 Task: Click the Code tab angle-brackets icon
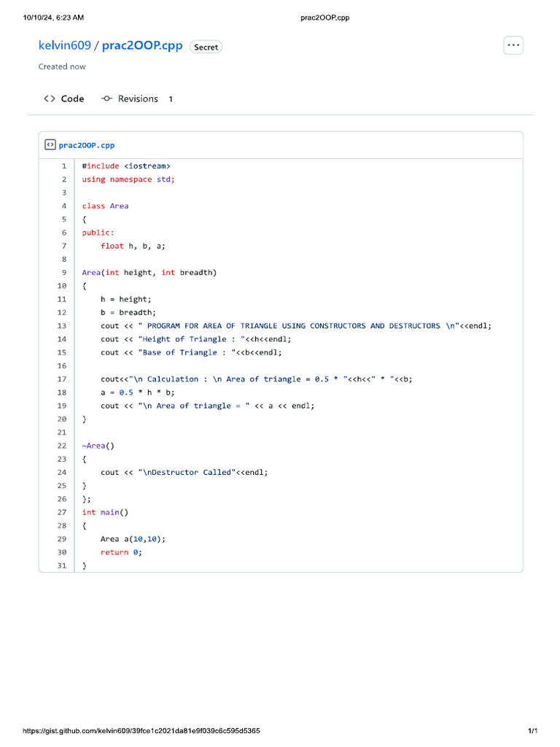[x=50, y=98]
